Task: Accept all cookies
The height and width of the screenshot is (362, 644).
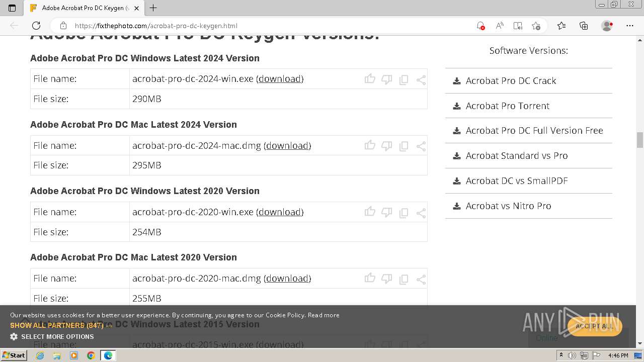Action: (594, 326)
